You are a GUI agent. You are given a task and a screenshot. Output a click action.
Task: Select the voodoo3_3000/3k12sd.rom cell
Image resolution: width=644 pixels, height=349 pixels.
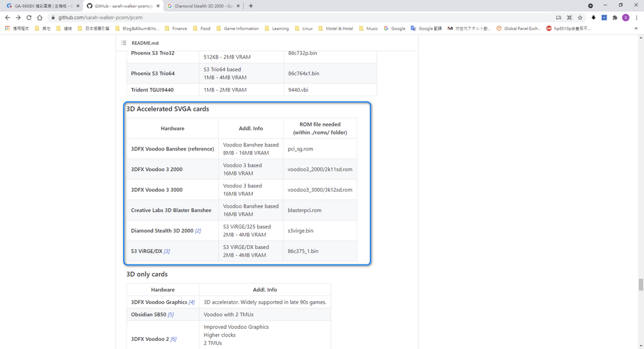pyautogui.click(x=320, y=190)
